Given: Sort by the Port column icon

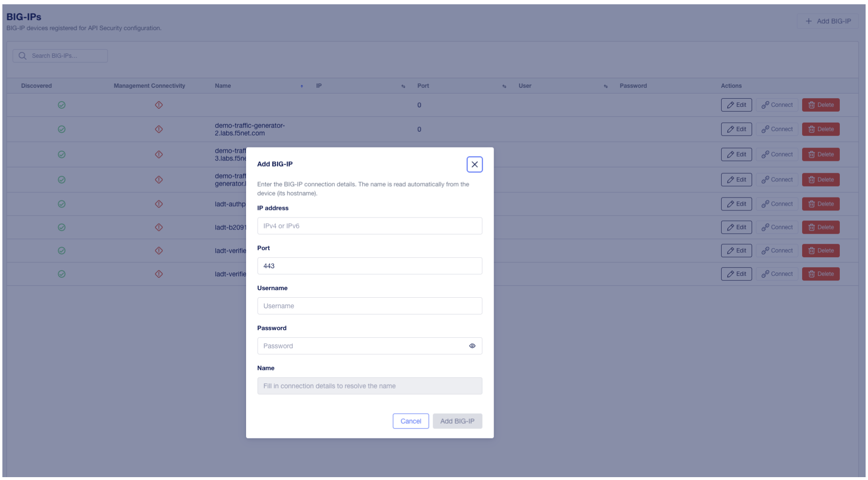Looking at the screenshot, I should [x=504, y=86].
